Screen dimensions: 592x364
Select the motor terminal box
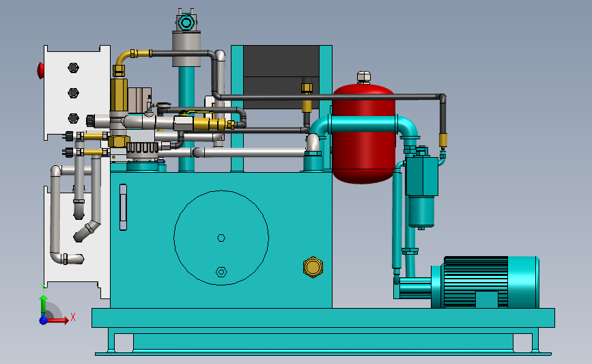[486, 299]
